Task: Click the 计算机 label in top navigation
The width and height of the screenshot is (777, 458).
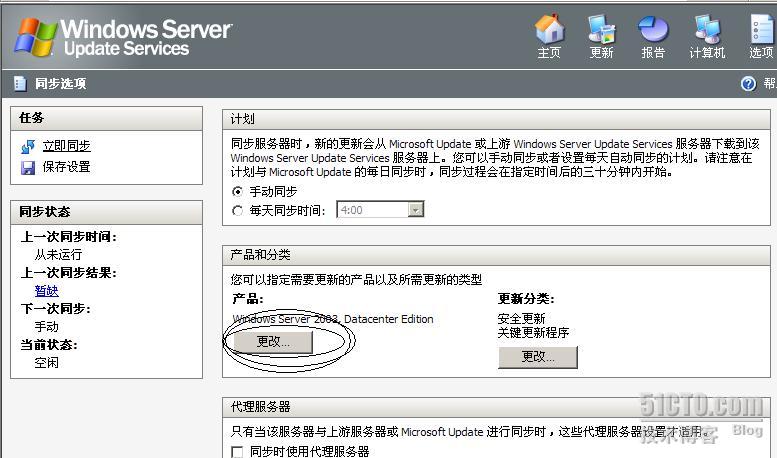Action: coord(707,53)
